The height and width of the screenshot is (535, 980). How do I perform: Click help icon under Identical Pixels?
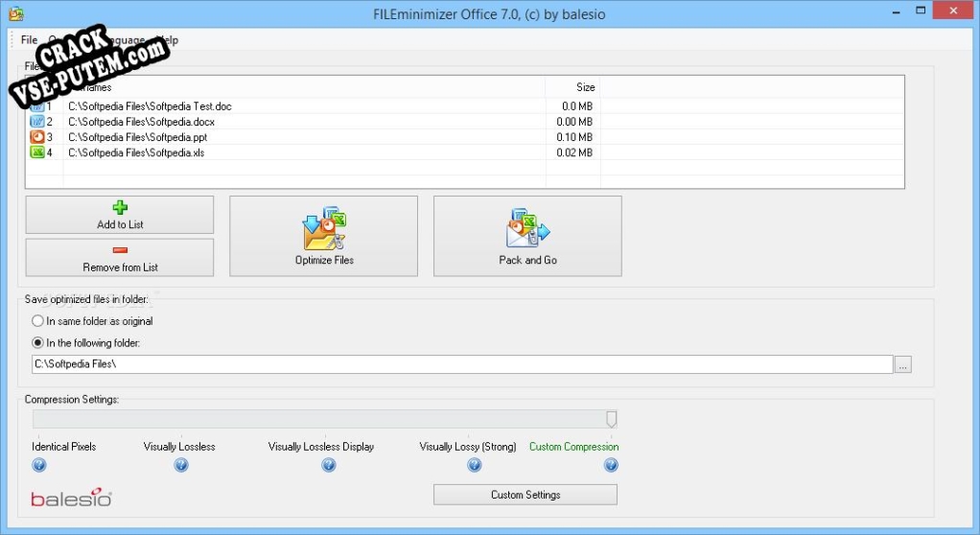(x=38, y=465)
